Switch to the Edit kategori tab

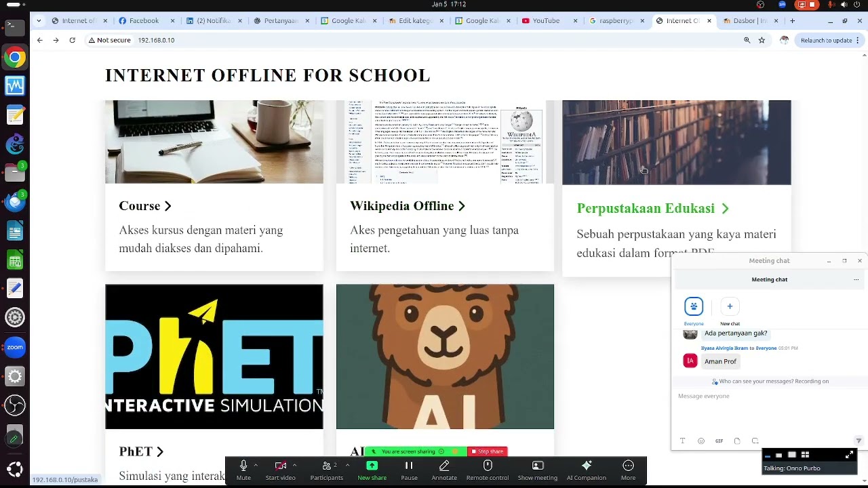[415, 20]
